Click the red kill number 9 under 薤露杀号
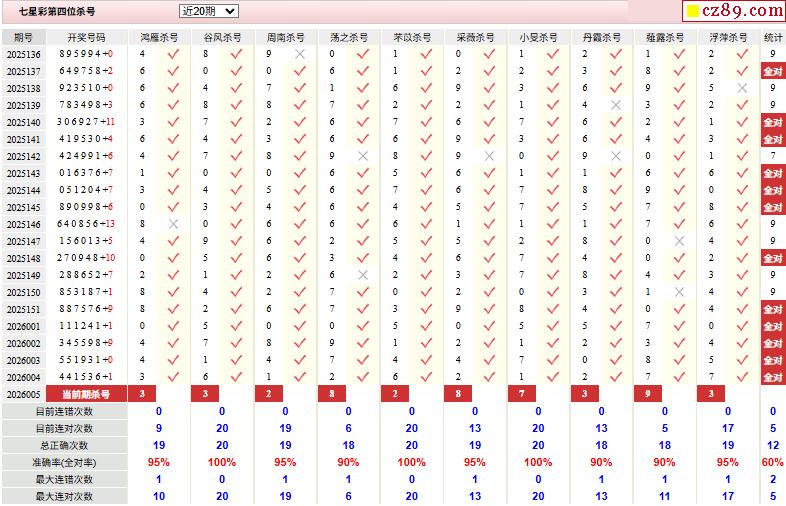786x506 pixels. 648,394
